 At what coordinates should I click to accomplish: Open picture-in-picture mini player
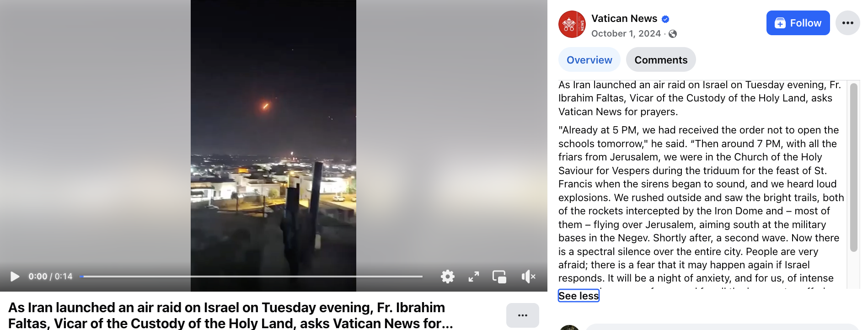(x=499, y=277)
